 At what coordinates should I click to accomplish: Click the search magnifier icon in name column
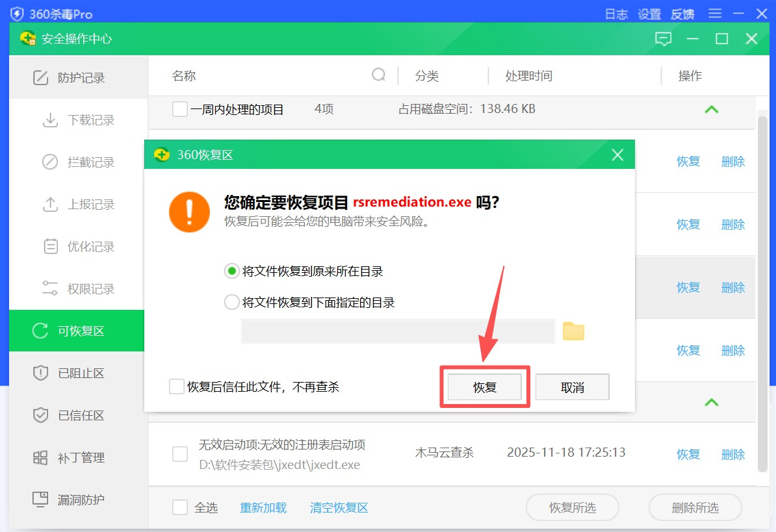point(378,75)
